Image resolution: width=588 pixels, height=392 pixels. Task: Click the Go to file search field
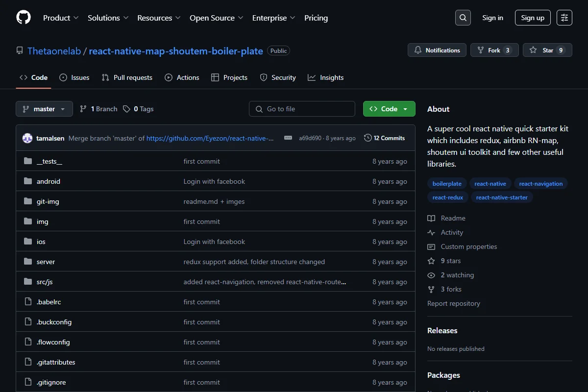[x=302, y=109]
